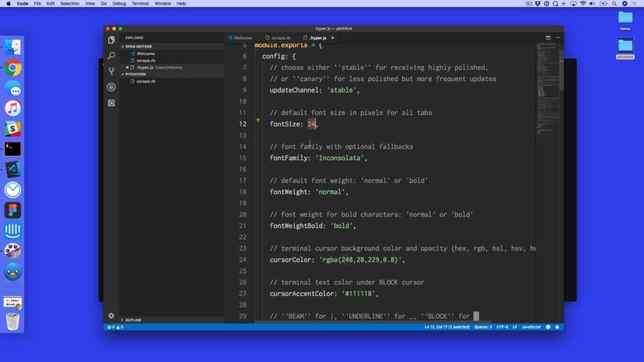Switch to the scrape.rb editor tab
The width and height of the screenshot is (644, 362).
tap(280, 37)
